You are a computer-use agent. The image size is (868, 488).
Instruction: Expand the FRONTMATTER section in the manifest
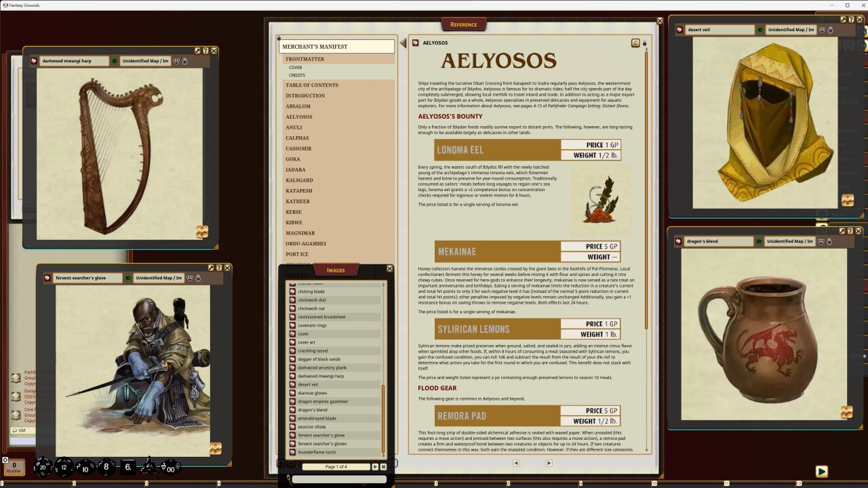(304, 58)
